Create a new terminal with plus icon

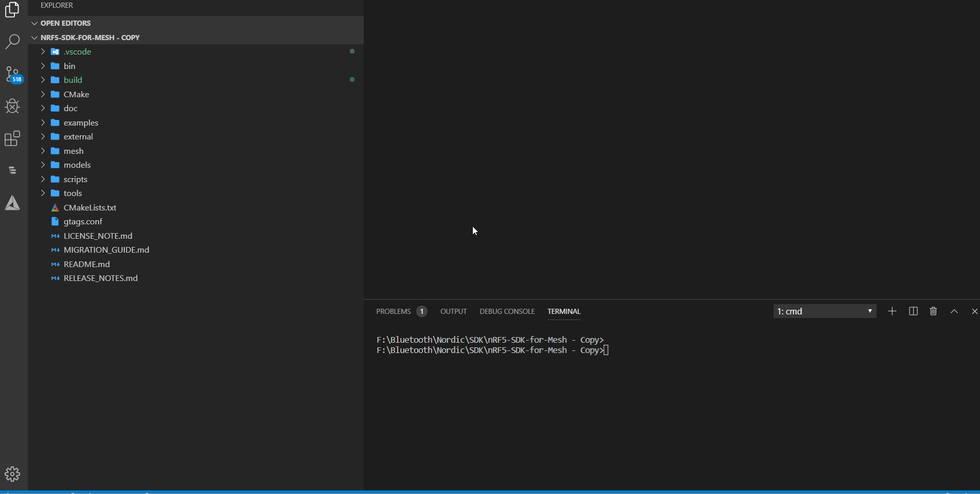(892, 311)
